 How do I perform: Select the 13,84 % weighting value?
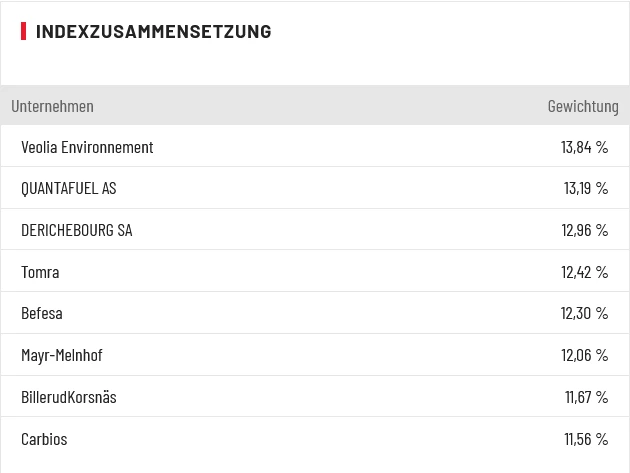[x=584, y=147]
